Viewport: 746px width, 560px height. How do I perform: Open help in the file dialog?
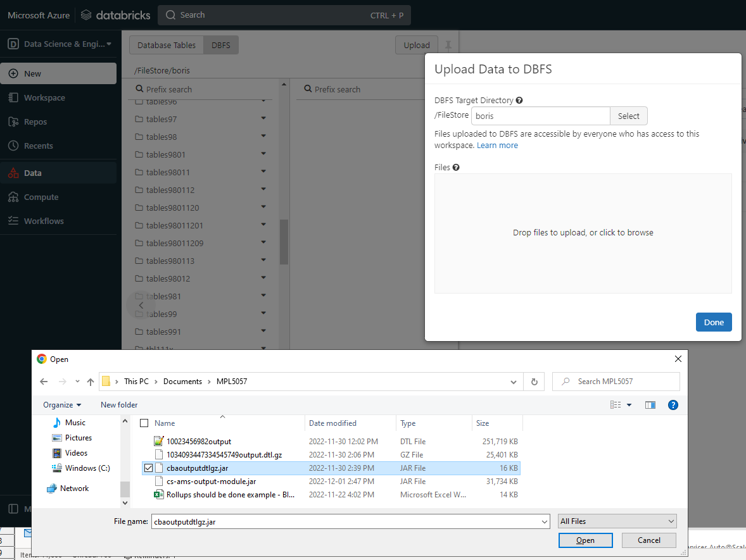click(x=673, y=405)
